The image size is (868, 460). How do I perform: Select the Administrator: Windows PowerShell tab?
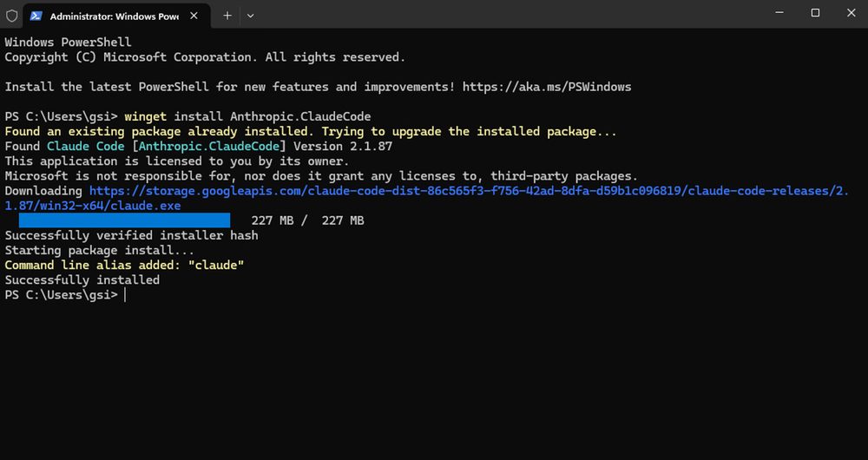pos(113,16)
